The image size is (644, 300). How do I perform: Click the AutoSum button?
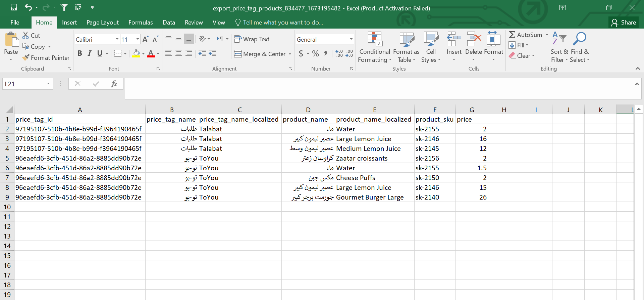point(525,35)
